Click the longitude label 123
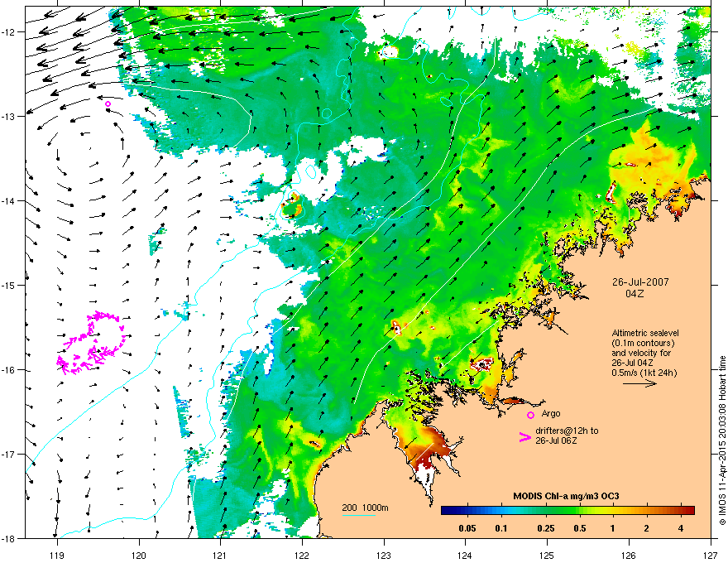Screen dimensions: 728x563 tap(384, 556)
